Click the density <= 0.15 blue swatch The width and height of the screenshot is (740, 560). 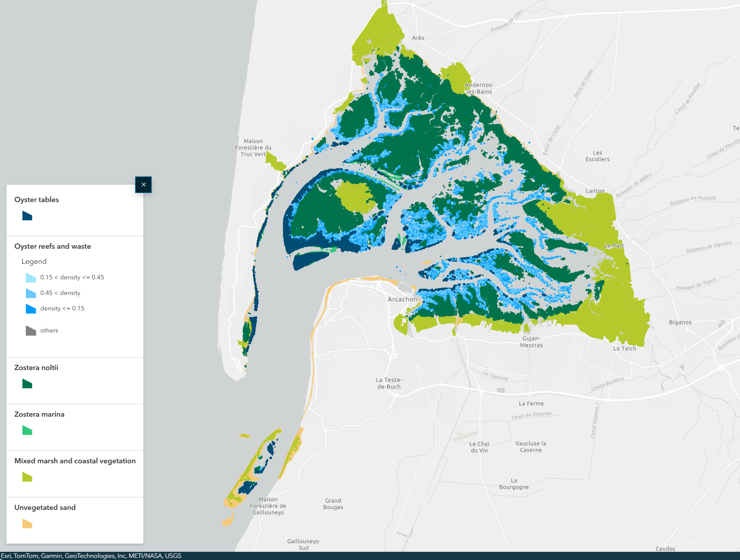[31, 308]
